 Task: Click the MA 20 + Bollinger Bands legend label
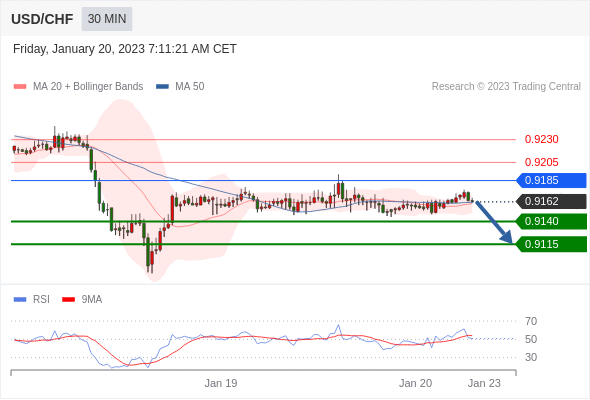pos(88,87)
